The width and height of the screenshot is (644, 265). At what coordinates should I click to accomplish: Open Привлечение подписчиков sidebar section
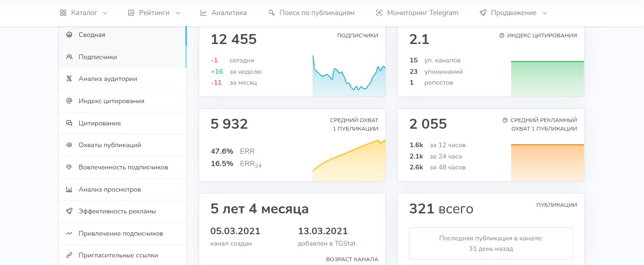click(x=122, y=233)
